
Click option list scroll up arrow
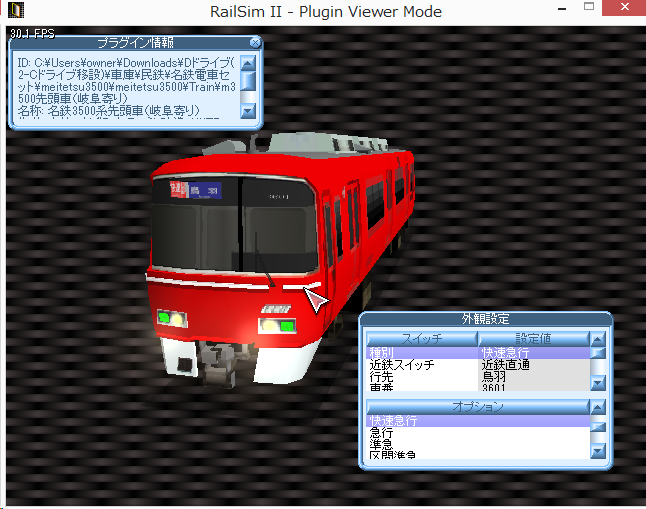(x=598, y=407)
